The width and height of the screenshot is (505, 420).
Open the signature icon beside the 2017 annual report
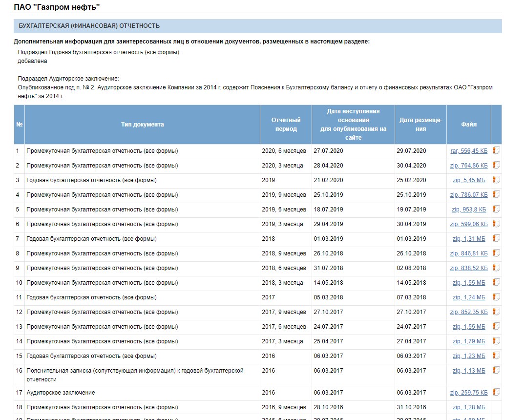pos(496,297)
